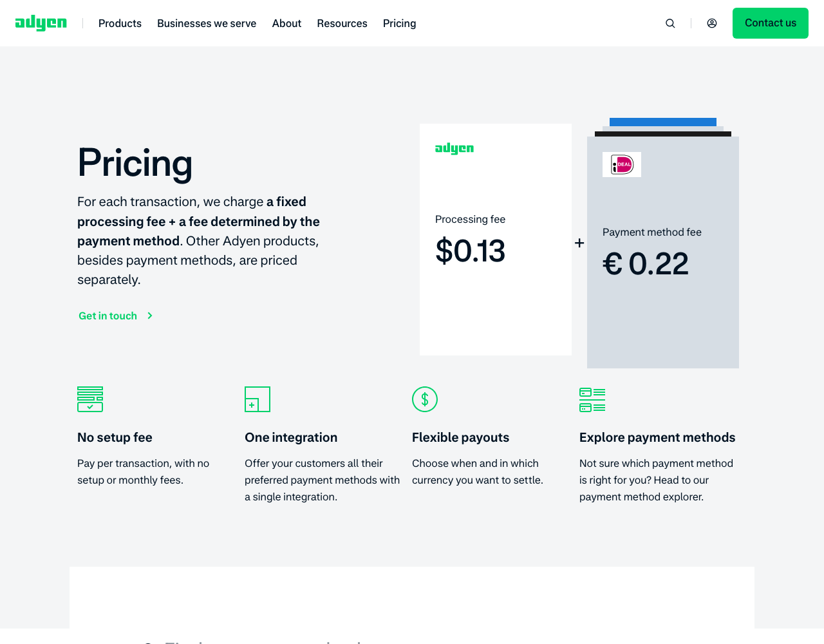Click the No setup fee icon

90,399
